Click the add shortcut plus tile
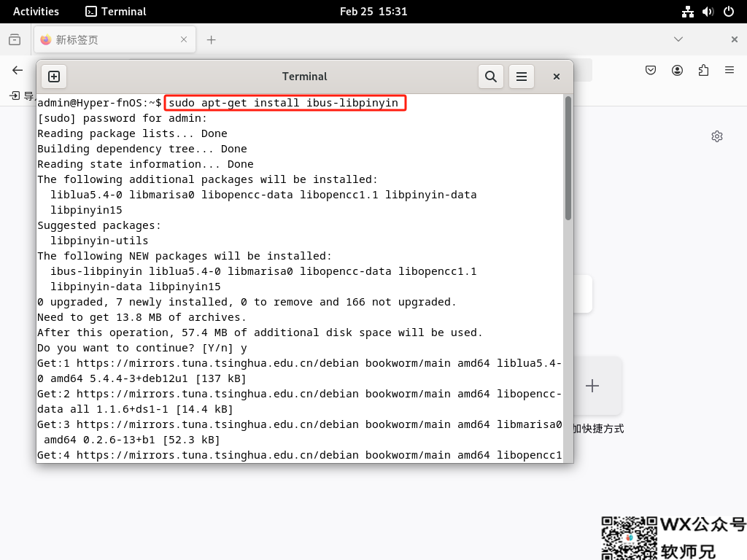The height and width of the screenshot is (560, 747). point(592,386)
